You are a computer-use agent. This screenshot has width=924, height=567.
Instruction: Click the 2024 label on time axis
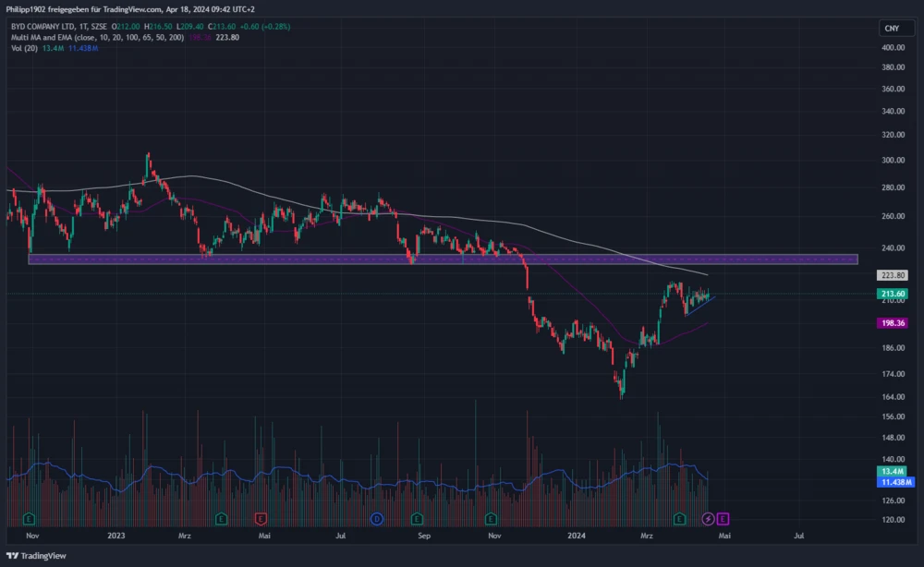(577, 535)
